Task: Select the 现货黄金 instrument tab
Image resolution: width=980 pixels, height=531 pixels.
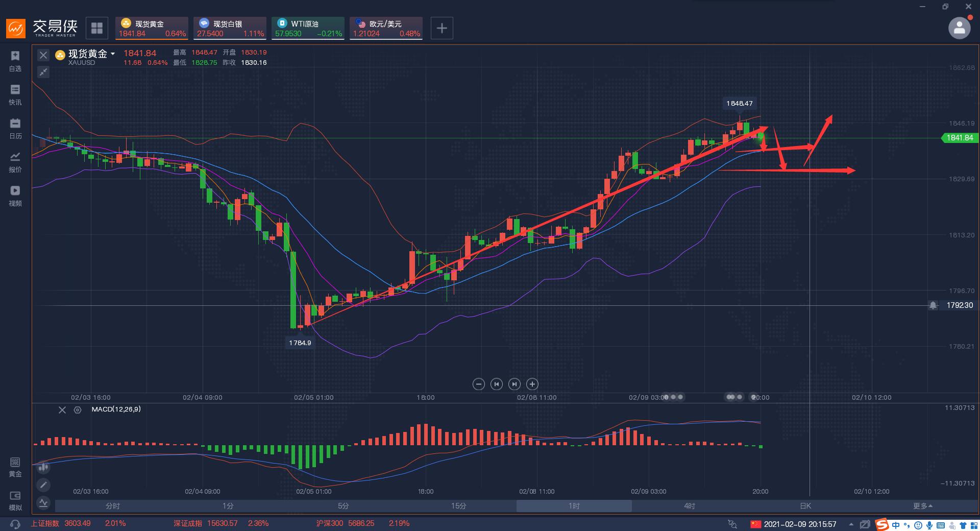Action: [x=152, y=28]
